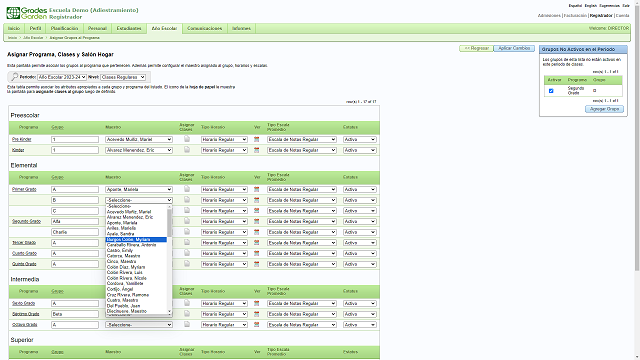
Task: Click the << Regresar button
Action: [476, 48]
